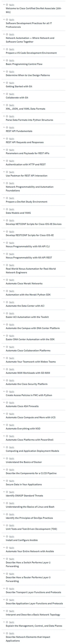Screen dimensions: 67x644
Task: Click skill icon beside REST API Fundamentals
Action: coord(7,128)
